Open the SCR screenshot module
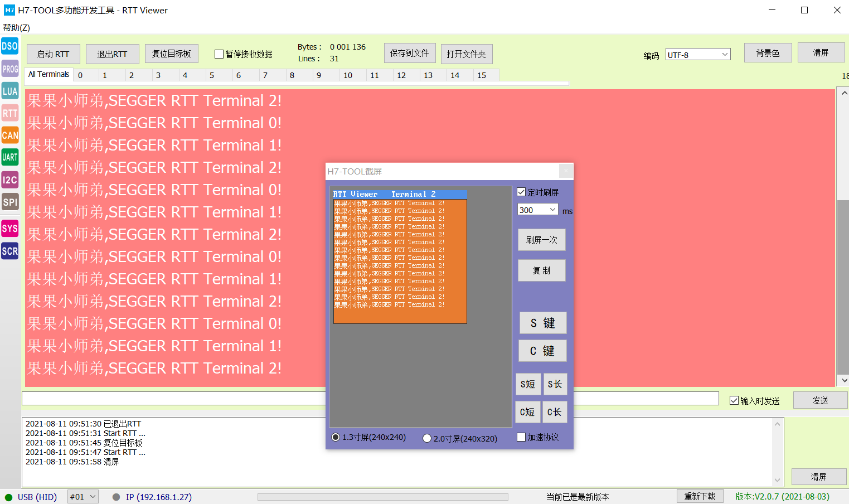Image resolution: width=849 pixels, height=504 pixels. [9, 251]
